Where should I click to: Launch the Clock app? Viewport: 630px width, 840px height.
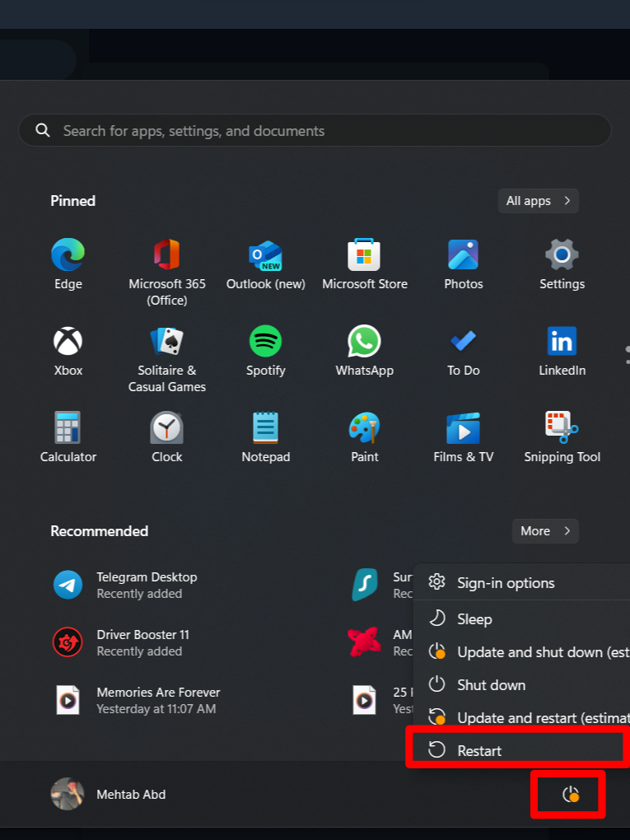point(167,437)
